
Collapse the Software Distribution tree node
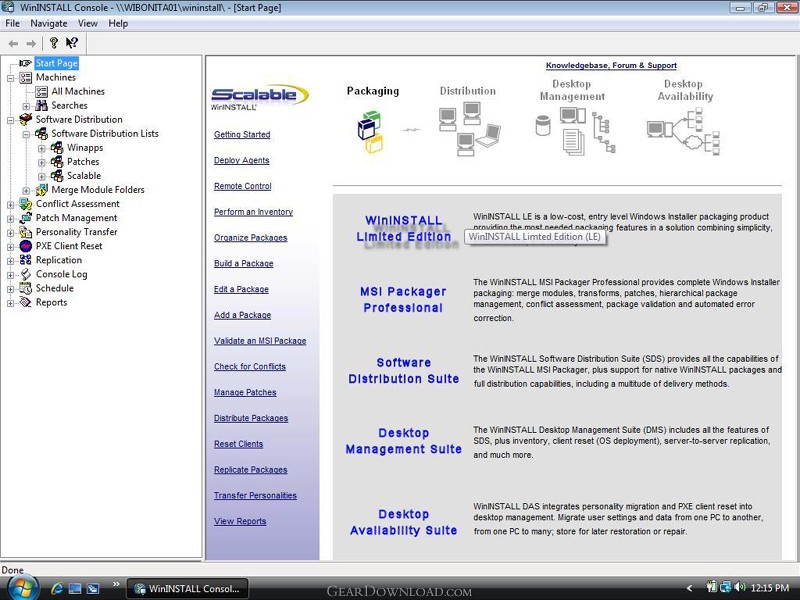10,120
